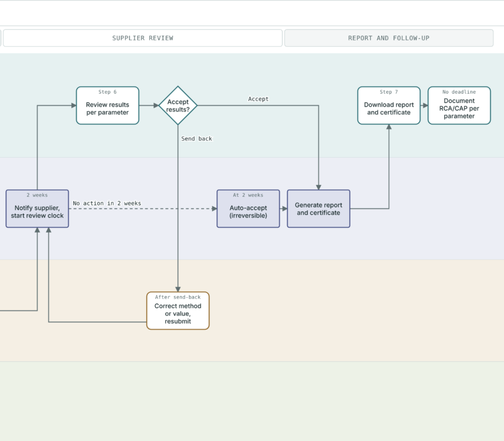The image size is (504, 441).
Task: Select the Notify supplier, start review clock node
Action: pos(37,209)
